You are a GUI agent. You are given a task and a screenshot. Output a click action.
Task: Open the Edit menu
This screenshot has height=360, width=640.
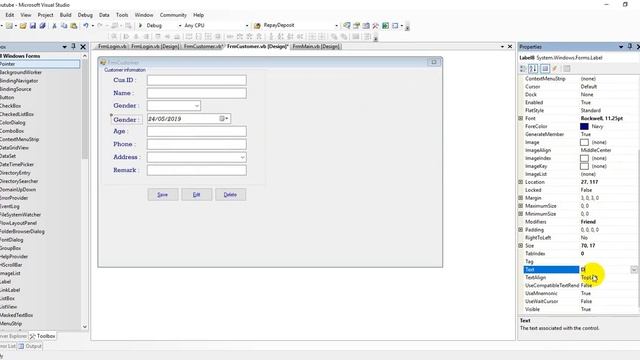pos(10,15)
